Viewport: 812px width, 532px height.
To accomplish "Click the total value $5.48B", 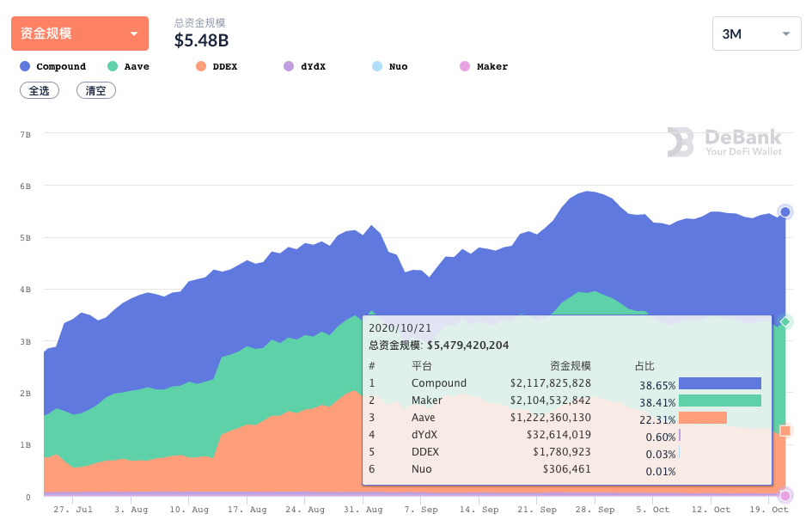I will [201, 40].
